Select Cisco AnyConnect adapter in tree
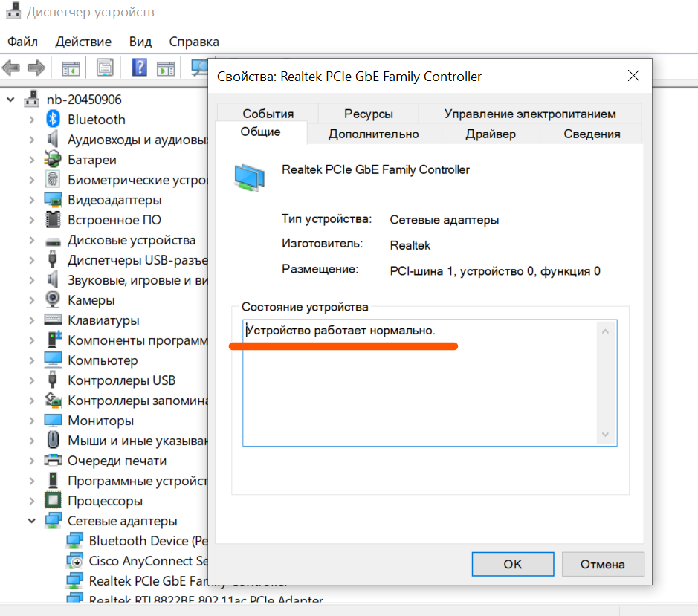Screen dimensions: 698x616 pos(138,561)
